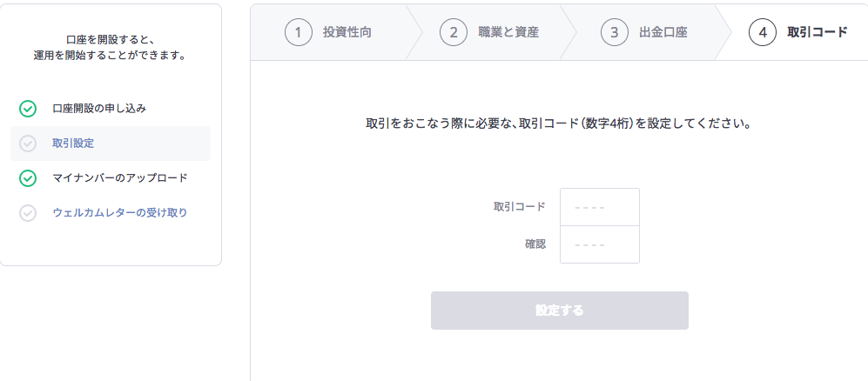Focus the 取引コード input field
This screenshot has height=381, width=868.
tap(600, 207)
